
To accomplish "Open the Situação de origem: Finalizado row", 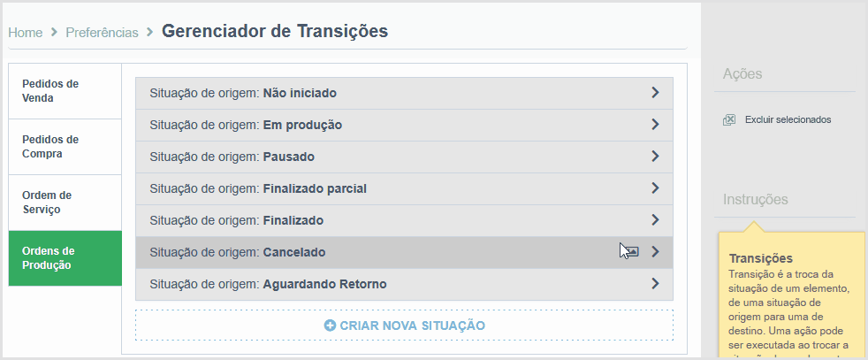I will click(x=404, y=220).
